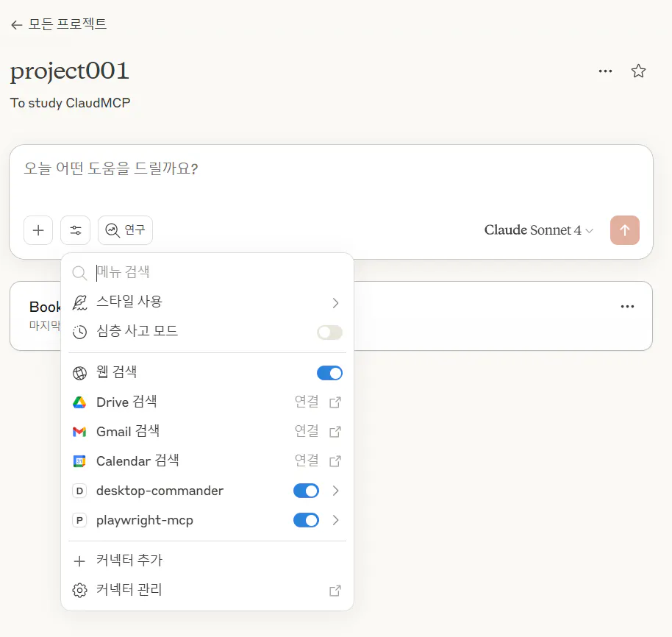Select the playwright-mcp label
The image size is (672, 637).
(x=145, y=520)
